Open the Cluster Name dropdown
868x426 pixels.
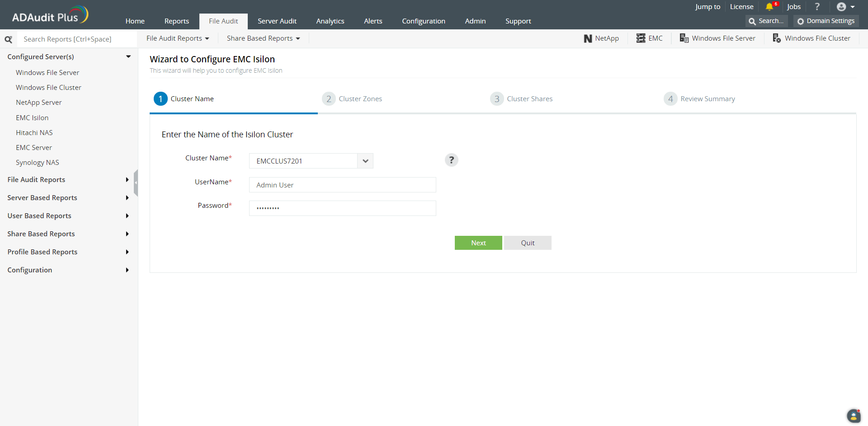click(365, 161)
